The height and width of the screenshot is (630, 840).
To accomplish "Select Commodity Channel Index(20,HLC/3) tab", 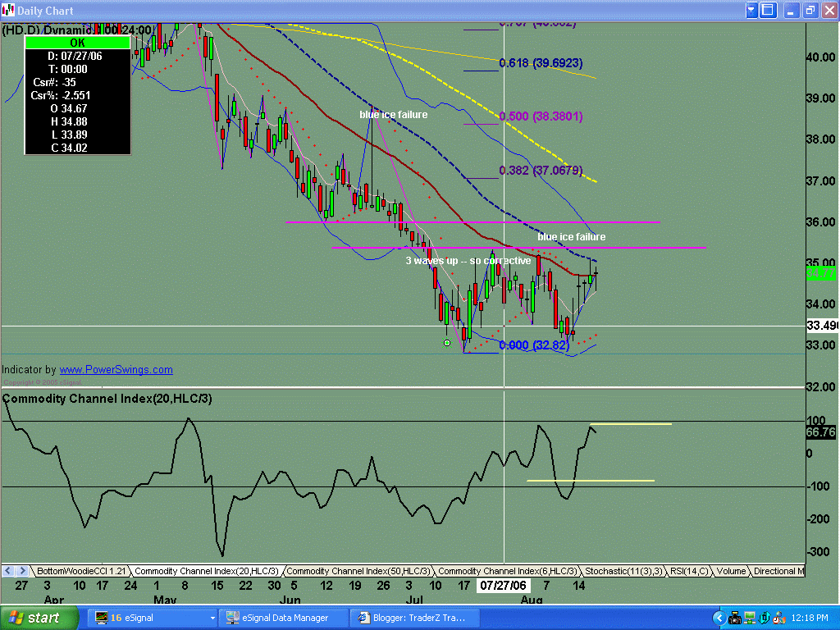I will (x=206, y=571).
